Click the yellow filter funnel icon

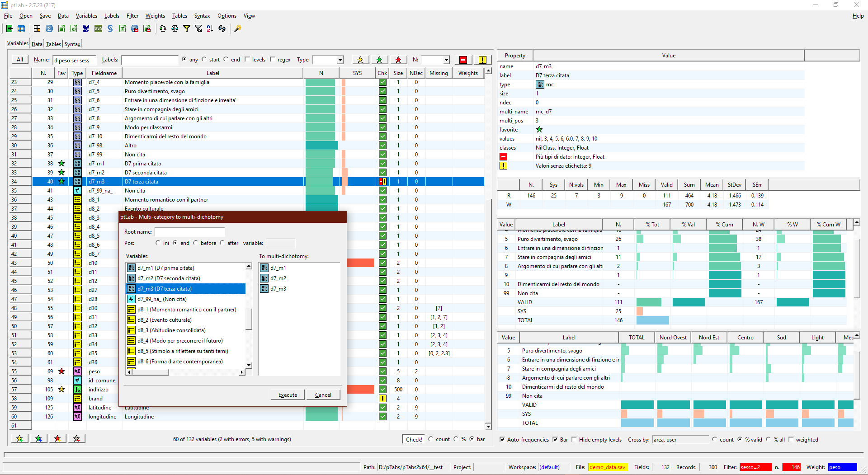coord(187,28)
